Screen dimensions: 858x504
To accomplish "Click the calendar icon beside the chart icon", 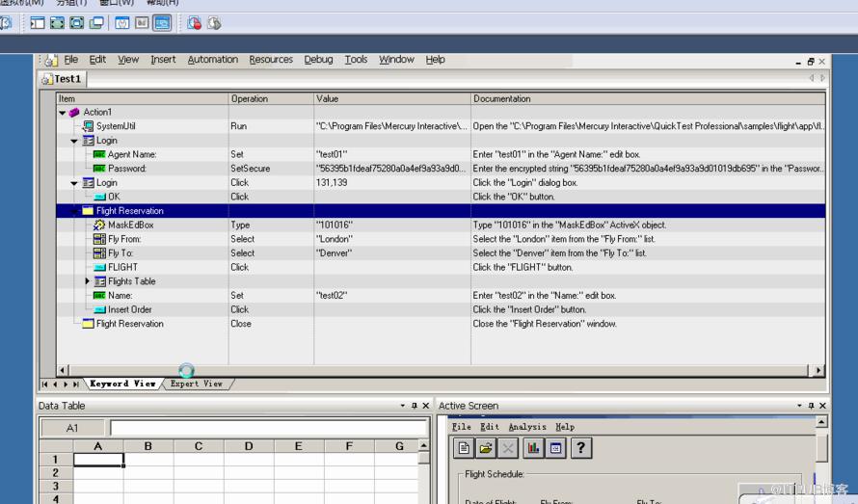I will (555, 448).
